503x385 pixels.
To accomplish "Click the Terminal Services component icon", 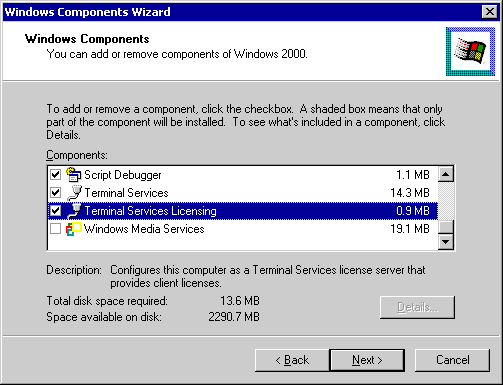I will click(74, 193).
